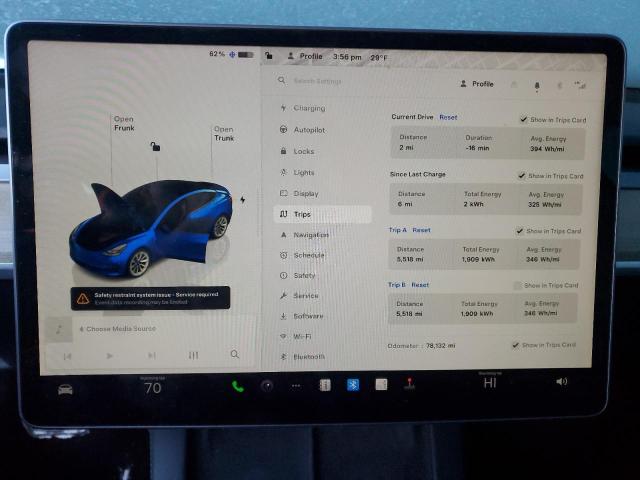
Task: Tap the volume speaker icon
Action: [x=562, y=382]
